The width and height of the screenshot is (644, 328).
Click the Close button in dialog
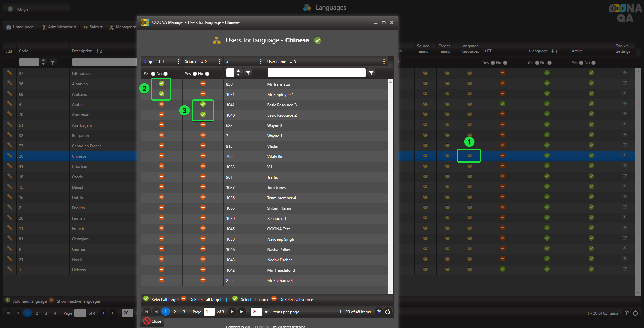point(152,321)
